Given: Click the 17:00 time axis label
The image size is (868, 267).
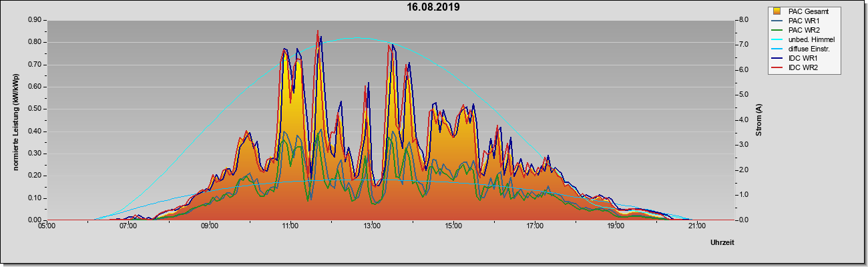Looking at the screenshot, I should [534, 225].
